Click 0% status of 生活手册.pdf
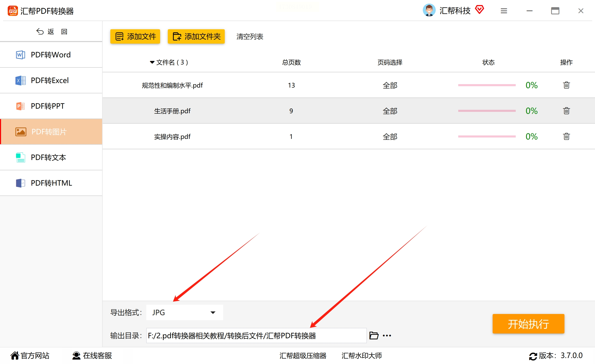The image size is (595, 364). point(531,111)
